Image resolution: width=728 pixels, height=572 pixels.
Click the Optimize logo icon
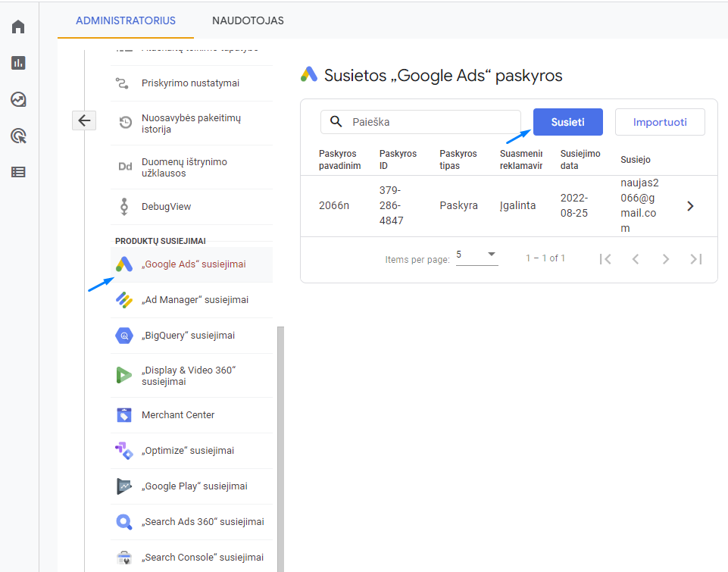124,450
